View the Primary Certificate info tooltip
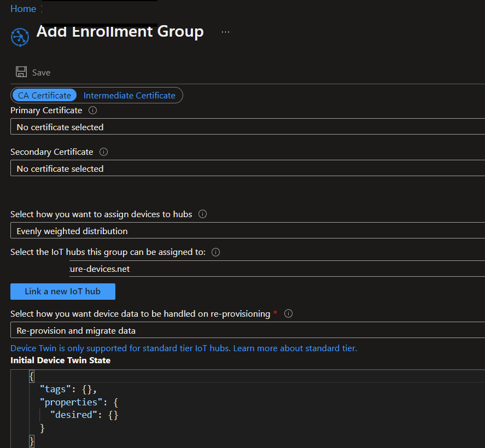This screenshot has height=448, width=485. click(x=92, y=110)
